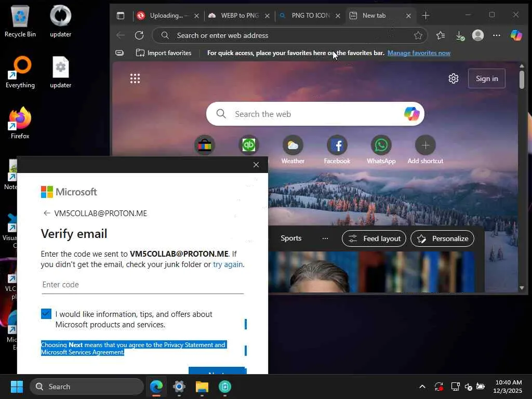Close the PNG TO ICON tab
532x399 pixels.
click(x=338, y=16)
